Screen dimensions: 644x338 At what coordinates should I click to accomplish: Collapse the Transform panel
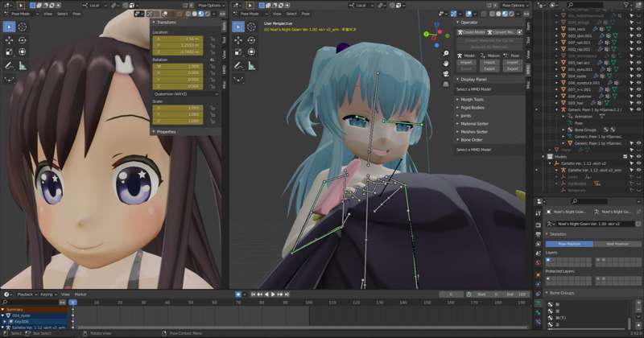165,23
